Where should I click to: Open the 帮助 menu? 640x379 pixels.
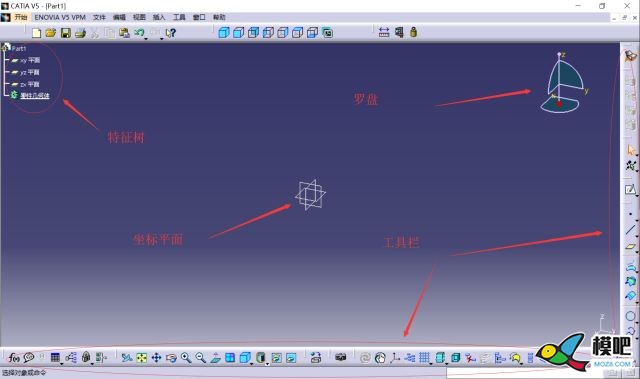pos(219,17)
